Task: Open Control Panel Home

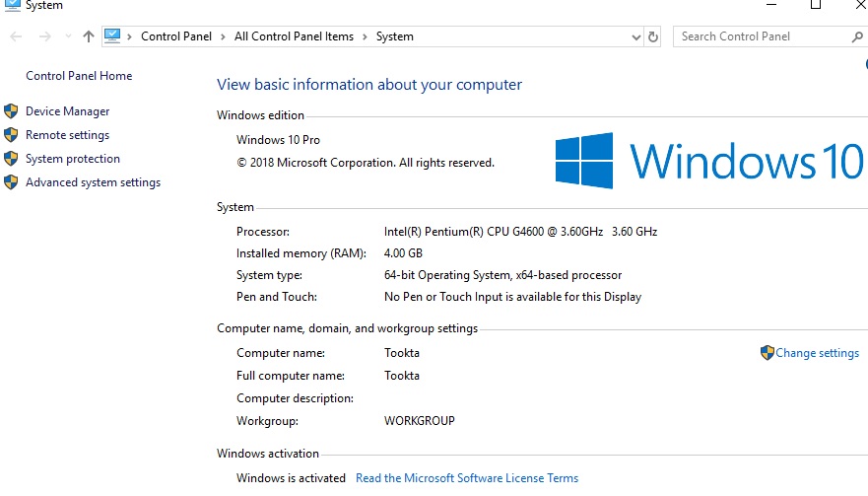Action: (79, 76)
